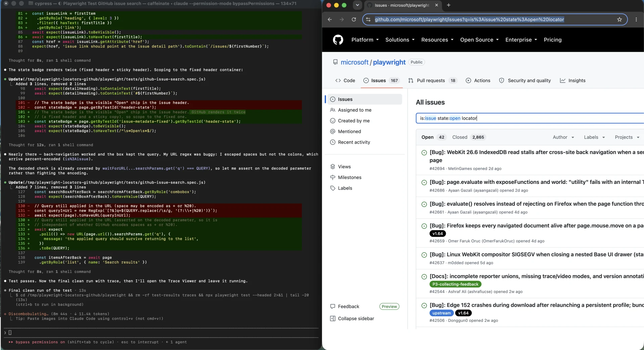644x350 pixels.
Task: Select Assigned to me filter
Action: pos(365,110)
